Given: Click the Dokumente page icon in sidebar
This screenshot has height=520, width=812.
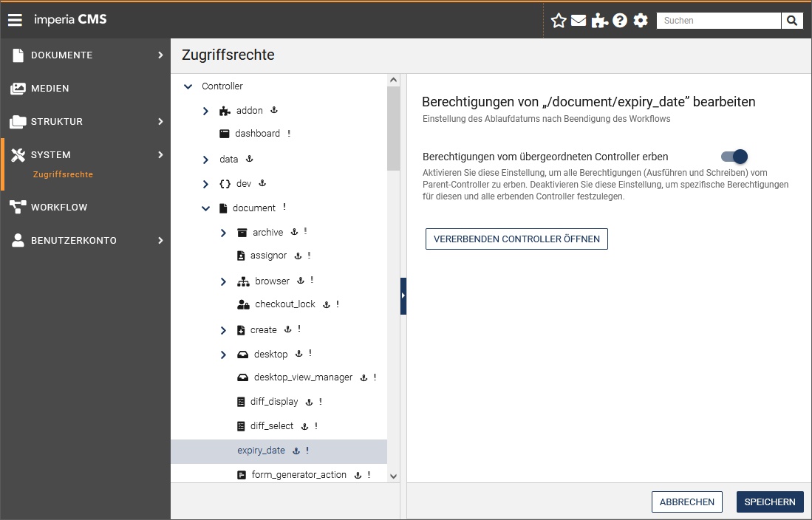Looking at the screenshot, I should [x=18, y=55].
